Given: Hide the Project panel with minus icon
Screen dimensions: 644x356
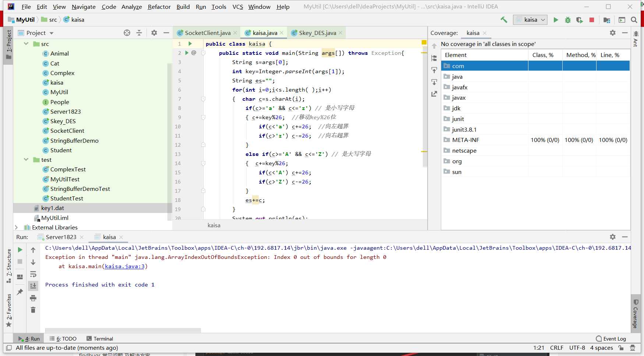Looking at the screenshot, I should 166,33.
